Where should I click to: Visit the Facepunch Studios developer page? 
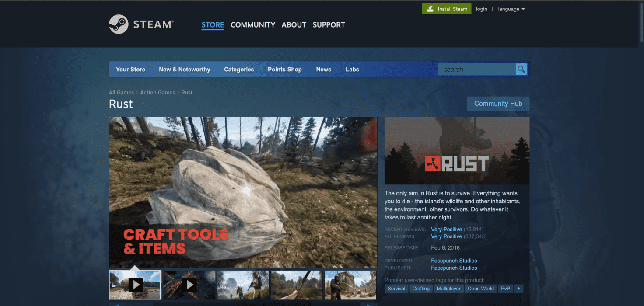click(x=454, y=261)
